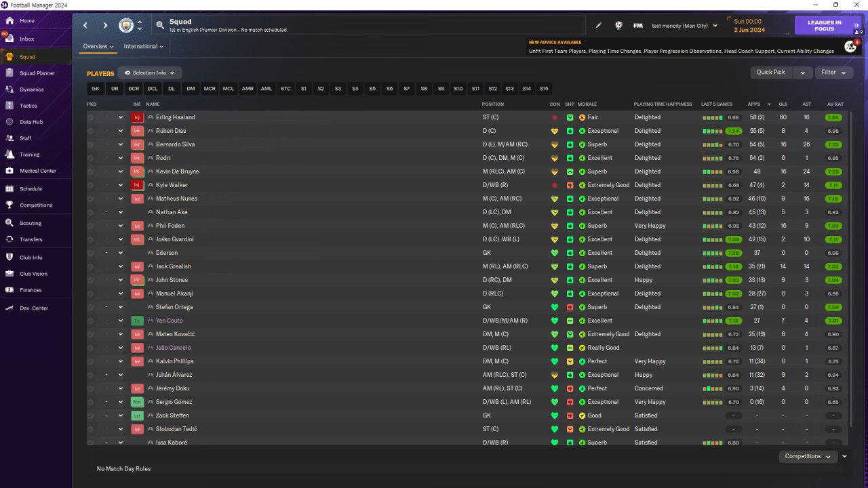Click the FM logo menu icon

point(638,26)
